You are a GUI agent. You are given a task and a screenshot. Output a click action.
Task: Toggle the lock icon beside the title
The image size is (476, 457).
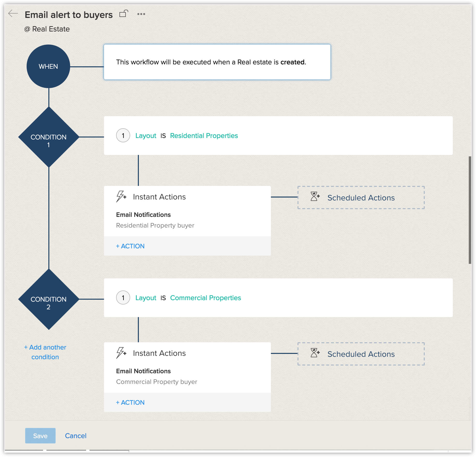[124, 14]
